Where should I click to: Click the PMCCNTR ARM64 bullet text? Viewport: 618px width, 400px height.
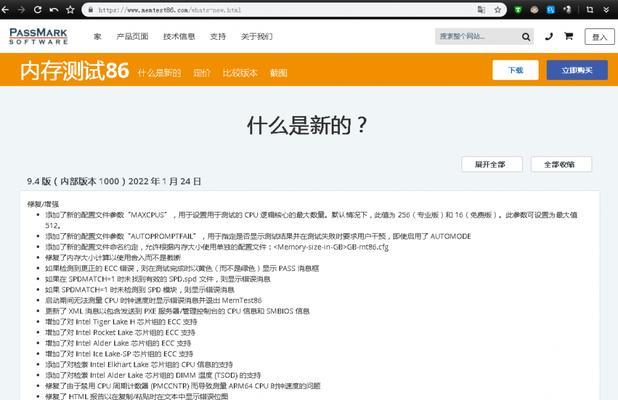tap(182, 385)
